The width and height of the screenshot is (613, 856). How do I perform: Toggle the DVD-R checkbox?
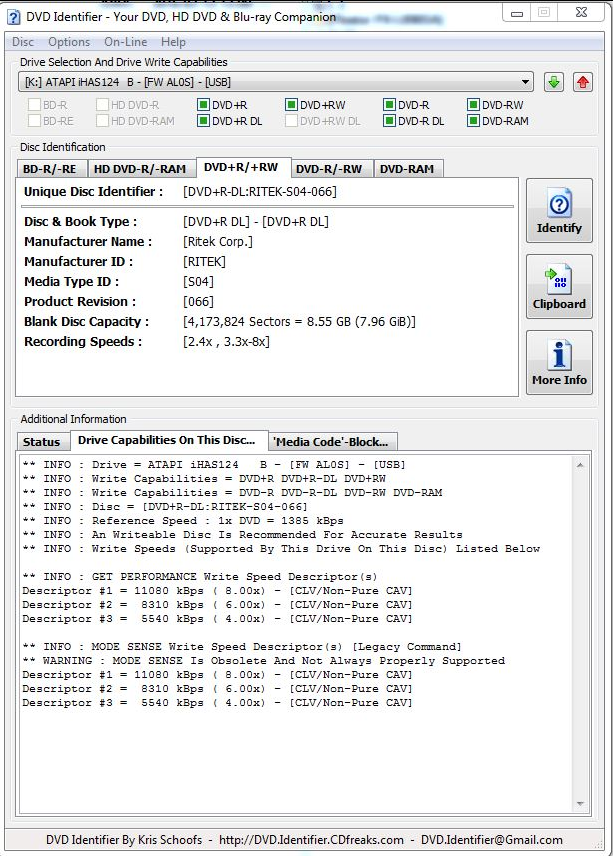coord(389,105)
